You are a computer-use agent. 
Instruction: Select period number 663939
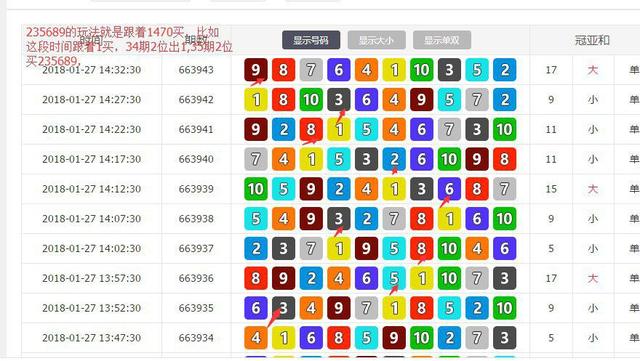coord(196,189)
